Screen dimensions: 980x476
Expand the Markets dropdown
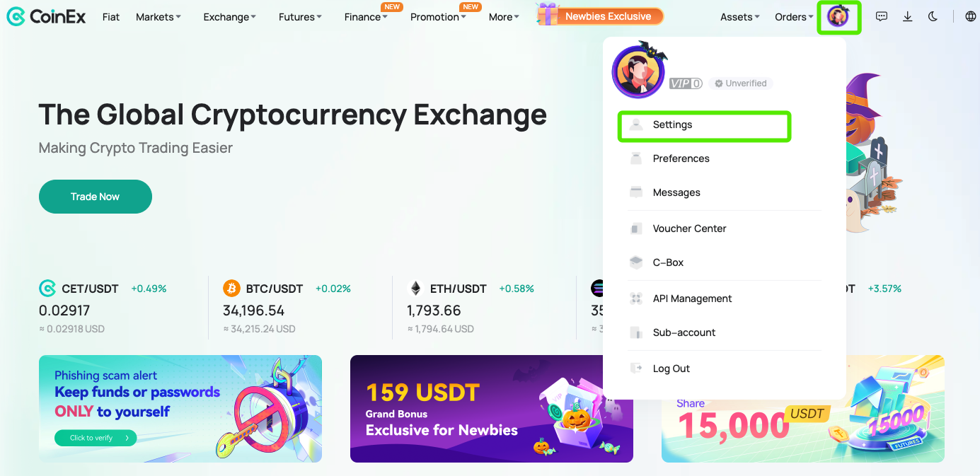click(158, 17)
